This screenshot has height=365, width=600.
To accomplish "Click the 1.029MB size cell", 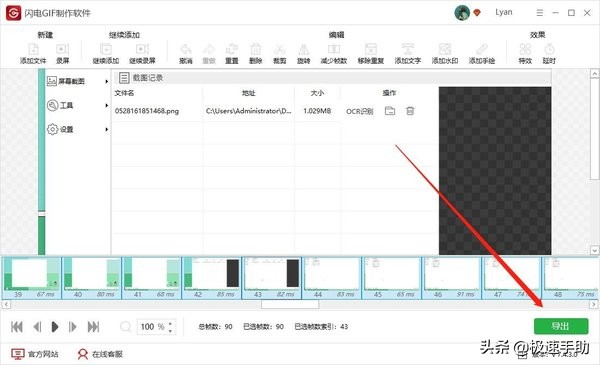I will coord(317,111).
